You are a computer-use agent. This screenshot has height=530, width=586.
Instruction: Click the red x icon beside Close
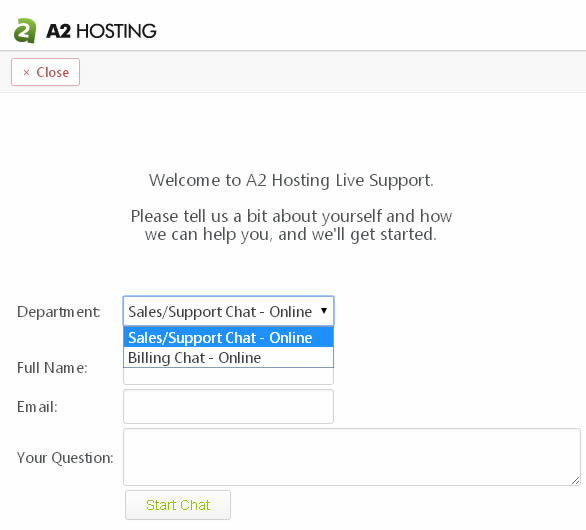point(26,72)
